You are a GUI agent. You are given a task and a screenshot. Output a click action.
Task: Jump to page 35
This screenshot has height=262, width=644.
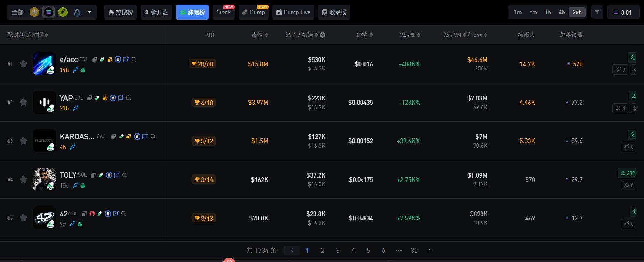(x=414, y=250)
